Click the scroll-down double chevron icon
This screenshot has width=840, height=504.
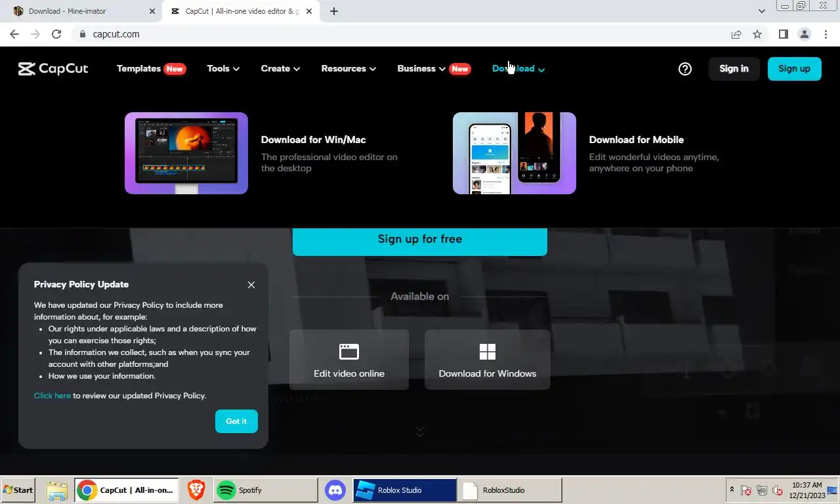[x=420, y=431]
